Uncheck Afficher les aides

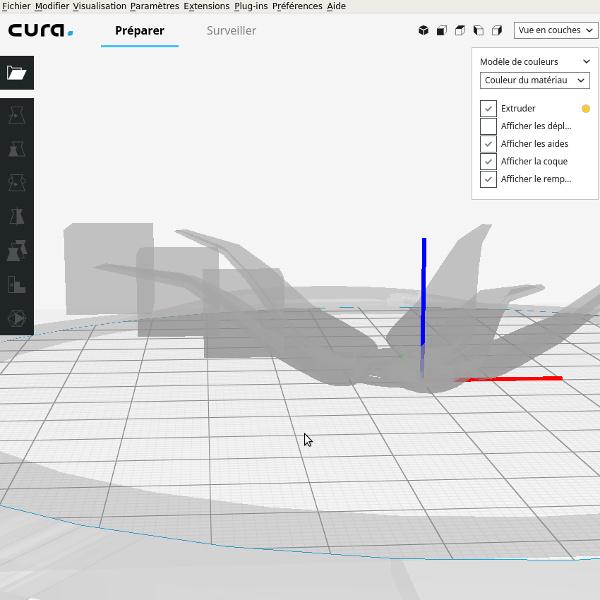click(x=488, y=144)
